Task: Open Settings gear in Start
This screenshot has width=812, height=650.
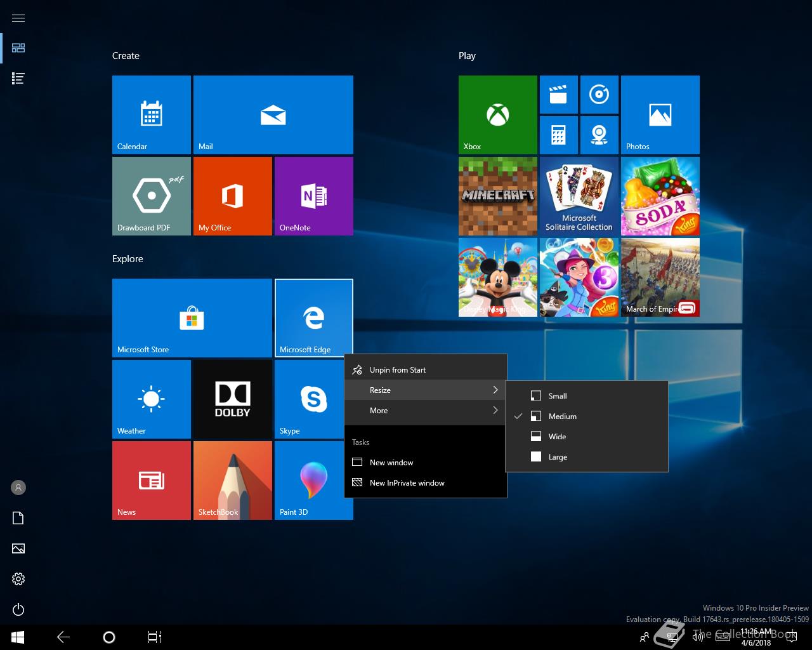Action: click(x=18, y=579)
